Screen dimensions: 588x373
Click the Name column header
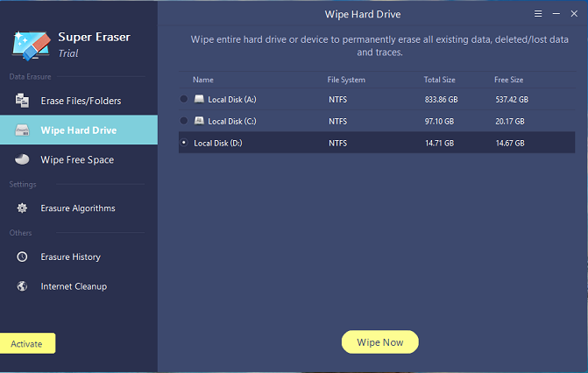pos(203,80)
